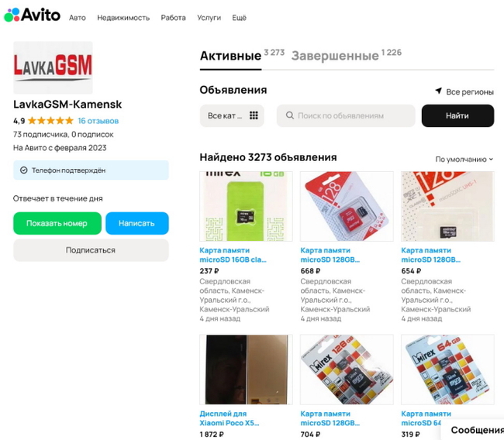Viewport: 504px width, 440px height.
Task: Open the 16 отзывов link
Action: tap(98, 121)
